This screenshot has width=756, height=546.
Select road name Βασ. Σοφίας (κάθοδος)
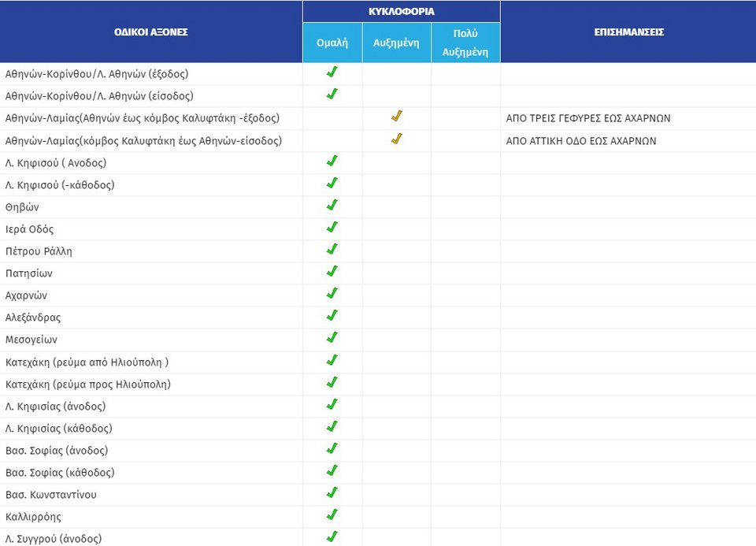[x=60, y=473]
